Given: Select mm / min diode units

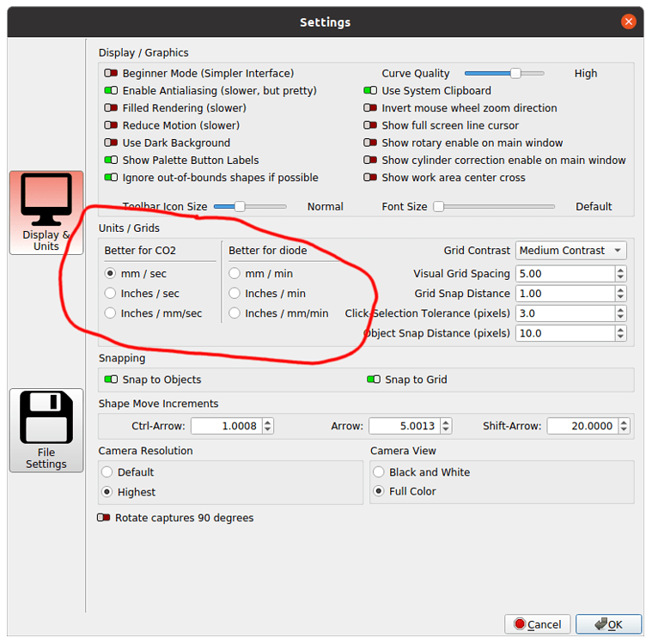Looking at the screenshot, I should coord(235,274).
